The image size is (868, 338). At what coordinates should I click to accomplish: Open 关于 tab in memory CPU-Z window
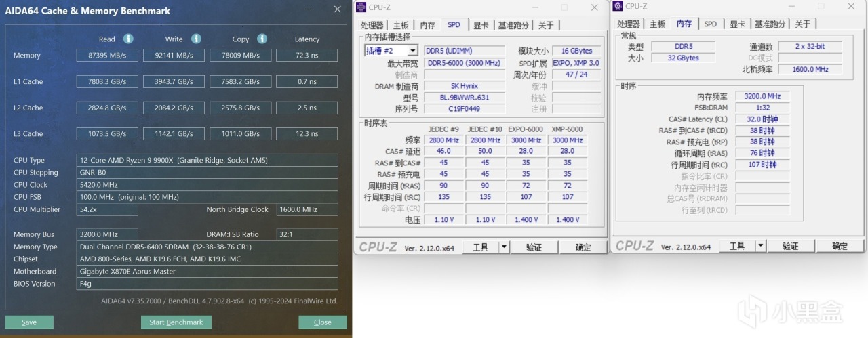[x=803, y=24]
